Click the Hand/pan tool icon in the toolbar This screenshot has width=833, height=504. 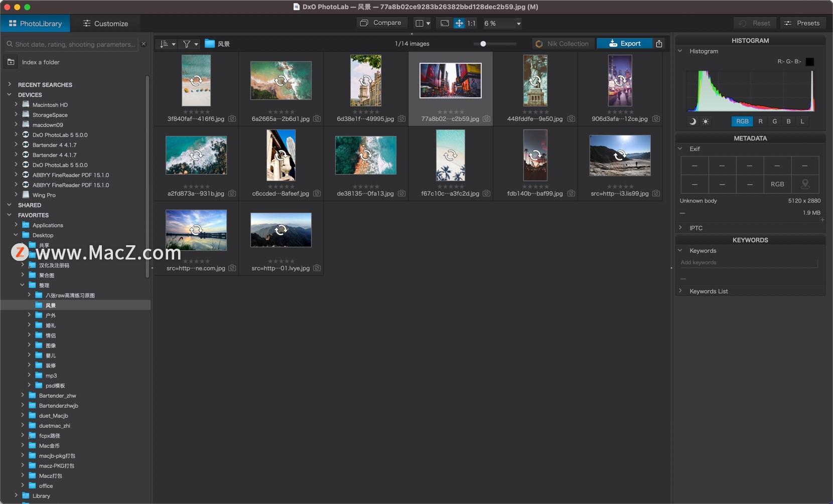(459, 23)
